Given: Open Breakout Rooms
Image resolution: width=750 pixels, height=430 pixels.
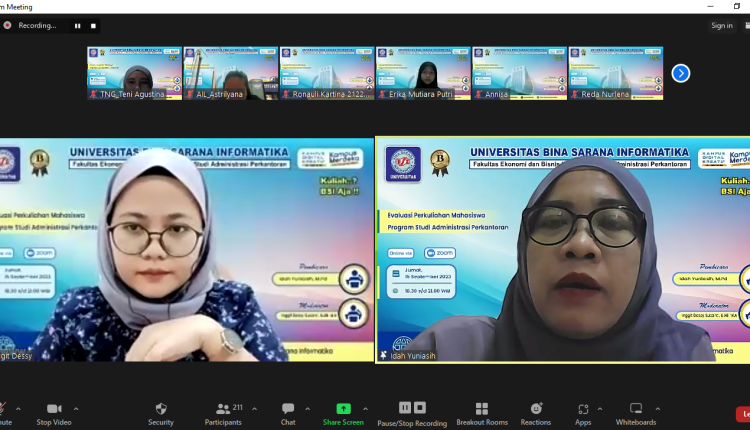Looking at the screenshot, I should (482, 414).
